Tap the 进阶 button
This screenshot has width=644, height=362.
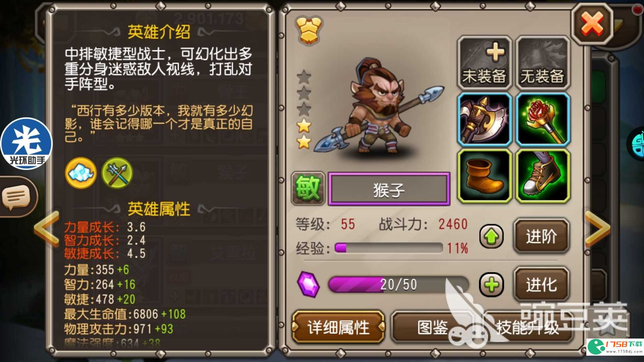tap(541, 236)
